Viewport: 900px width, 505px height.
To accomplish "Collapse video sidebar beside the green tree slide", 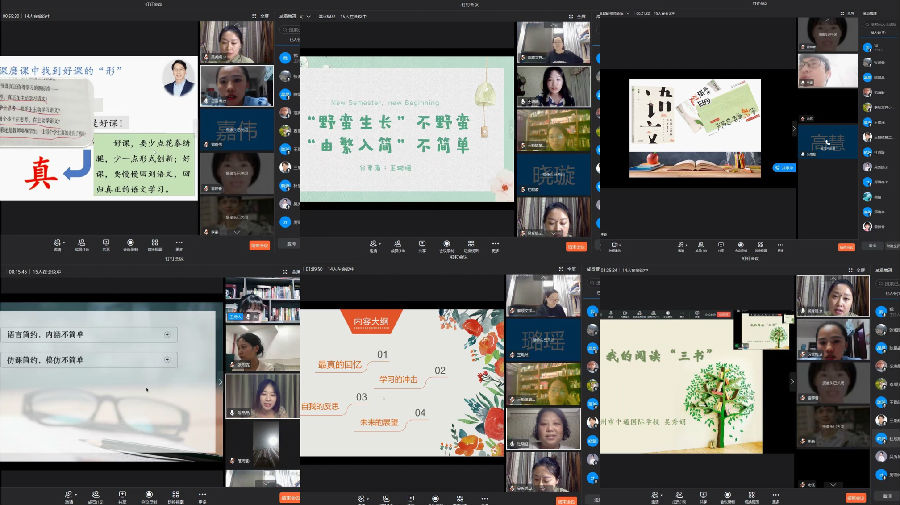I will [x=792, y=381].
